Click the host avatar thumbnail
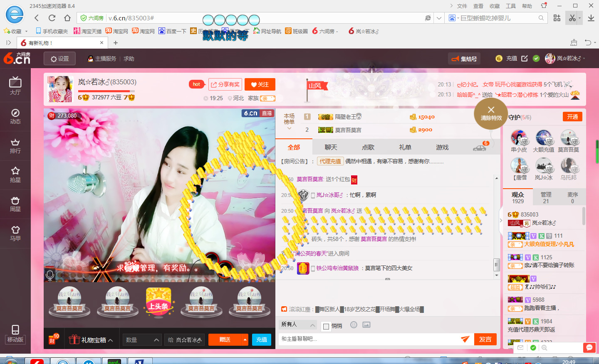Image resolution: width=599 pixels, height=364 pixels. point(60,89)
